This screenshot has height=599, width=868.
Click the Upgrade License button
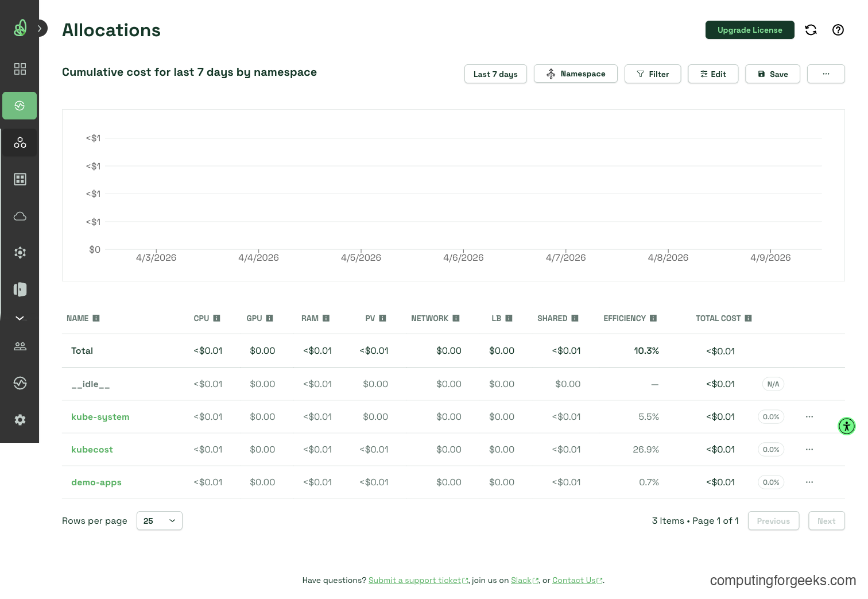pos(750,30)
